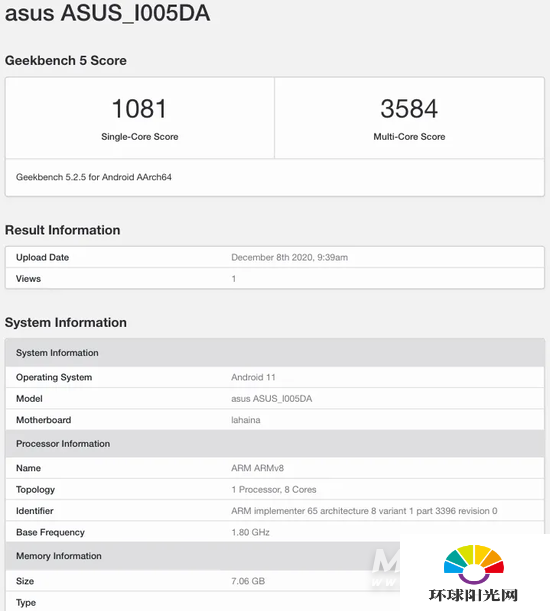The width and height of the screenshot is (550, 611).
Task: Click the Base Frequency row label
Action: [x=50, y=532]
